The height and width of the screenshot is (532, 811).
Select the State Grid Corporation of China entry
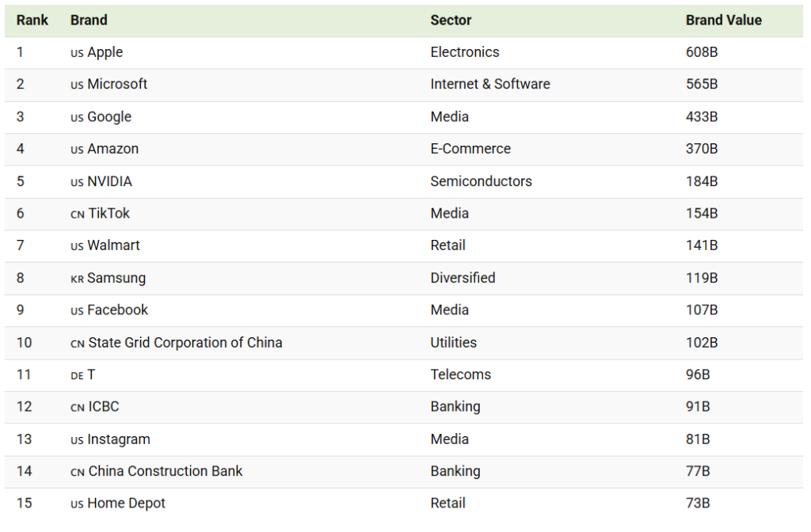coord(185,343)
